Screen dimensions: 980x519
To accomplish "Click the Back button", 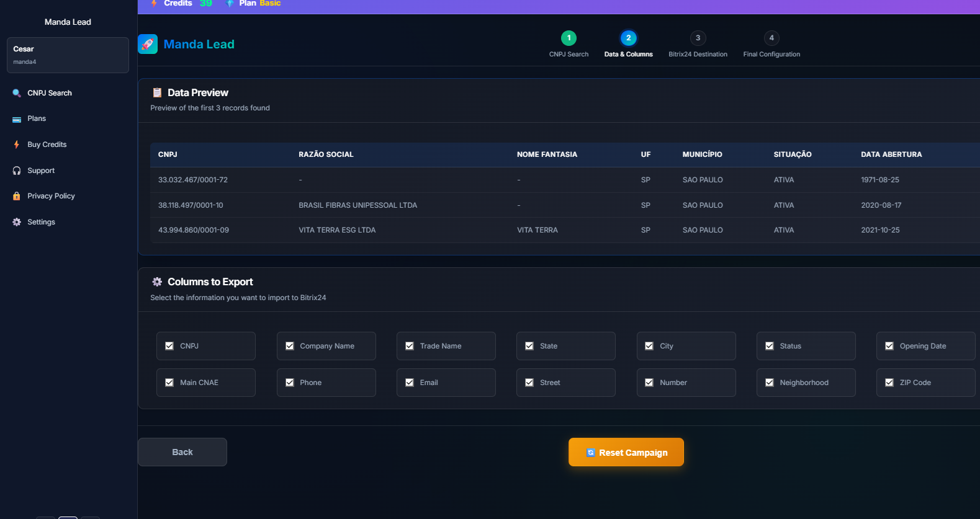I will click(x=182, y=452).
